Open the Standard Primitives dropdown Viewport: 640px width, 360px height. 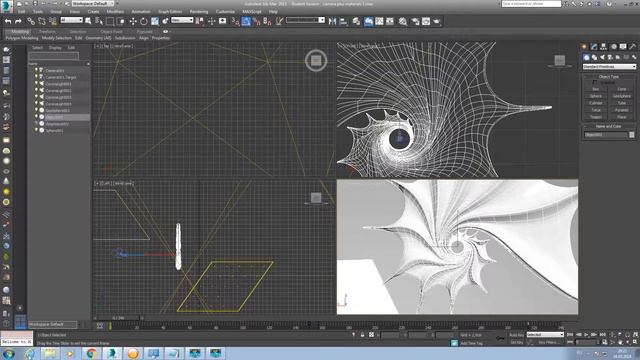click(x=609, y=66)
